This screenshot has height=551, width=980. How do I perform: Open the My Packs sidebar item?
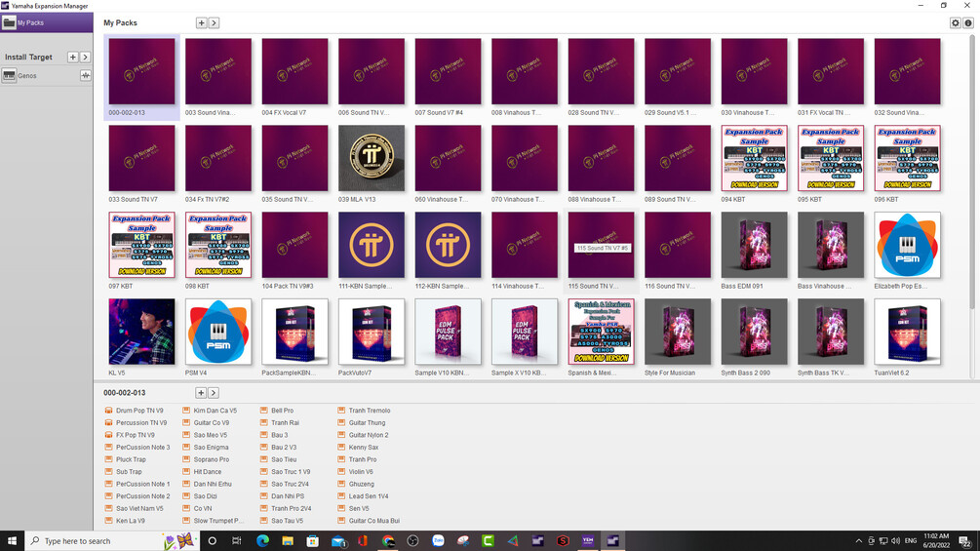pyautogui.click(x=46, y=22)
